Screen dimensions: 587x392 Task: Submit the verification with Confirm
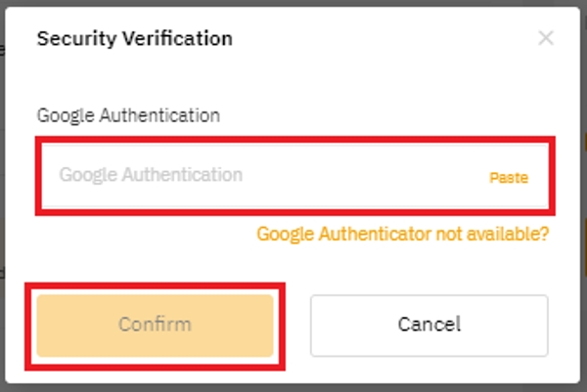(155, 325)
